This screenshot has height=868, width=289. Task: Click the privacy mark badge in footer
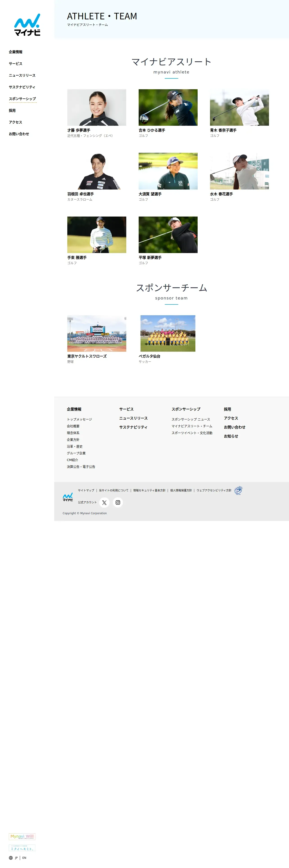pyautogui.click(x=238, y=491)
